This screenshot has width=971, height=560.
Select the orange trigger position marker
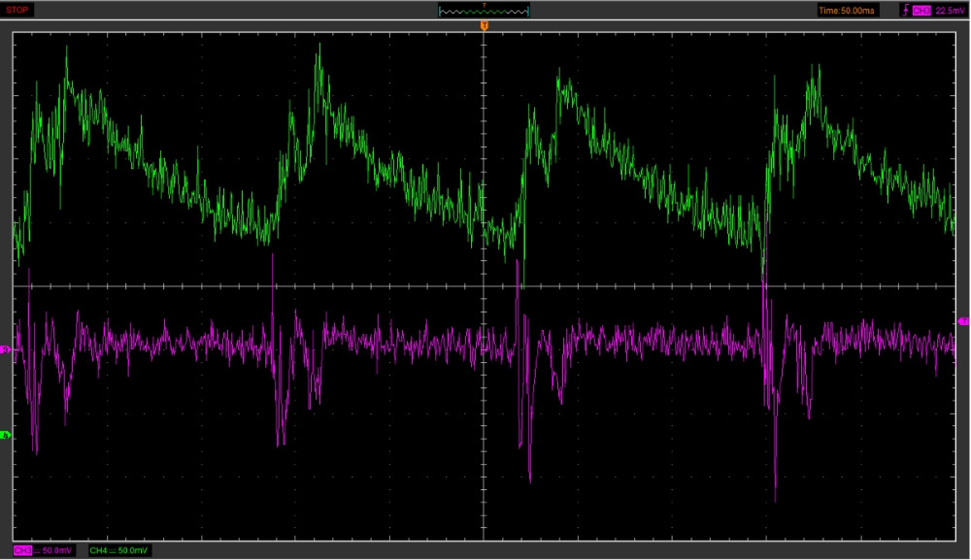(485, 26)
